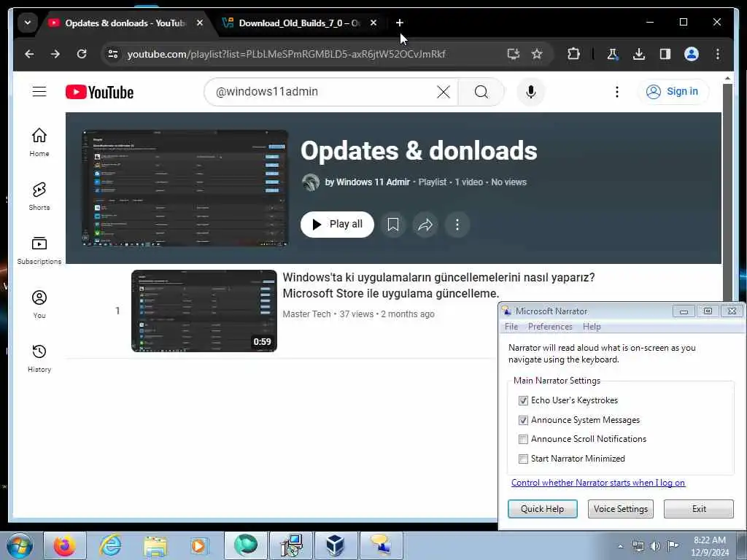
Task: Click the Sign in button
Action: click(673, 91)
